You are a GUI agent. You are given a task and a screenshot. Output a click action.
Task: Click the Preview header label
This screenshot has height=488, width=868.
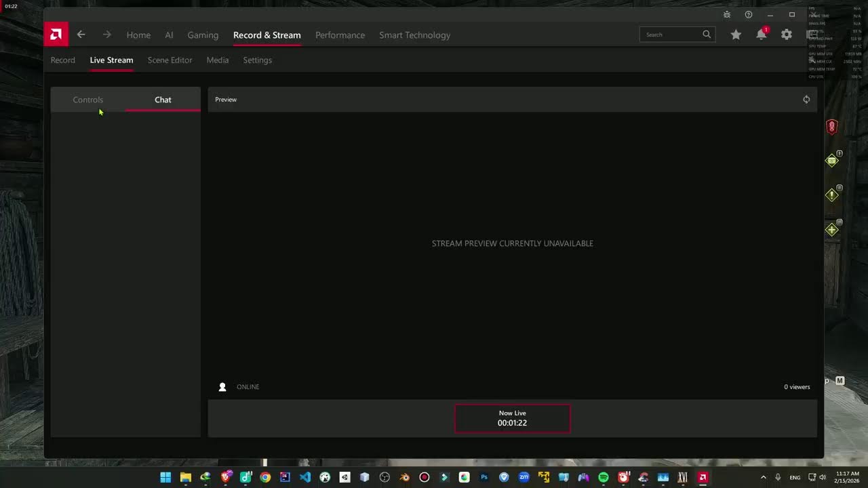(x=226, y=100)
